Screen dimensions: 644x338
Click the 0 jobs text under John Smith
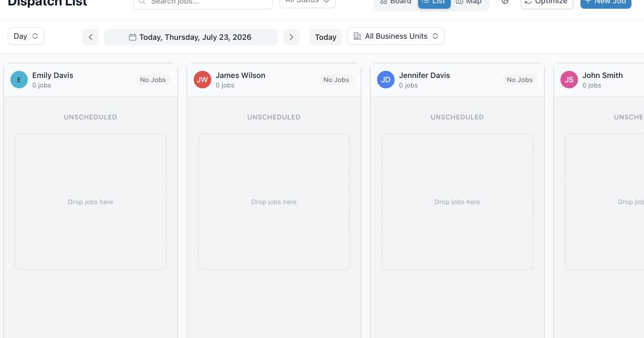(592, 86)
